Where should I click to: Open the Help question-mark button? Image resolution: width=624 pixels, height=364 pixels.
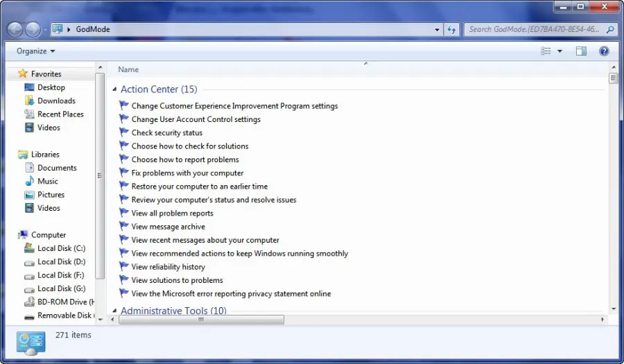[604, 51]
